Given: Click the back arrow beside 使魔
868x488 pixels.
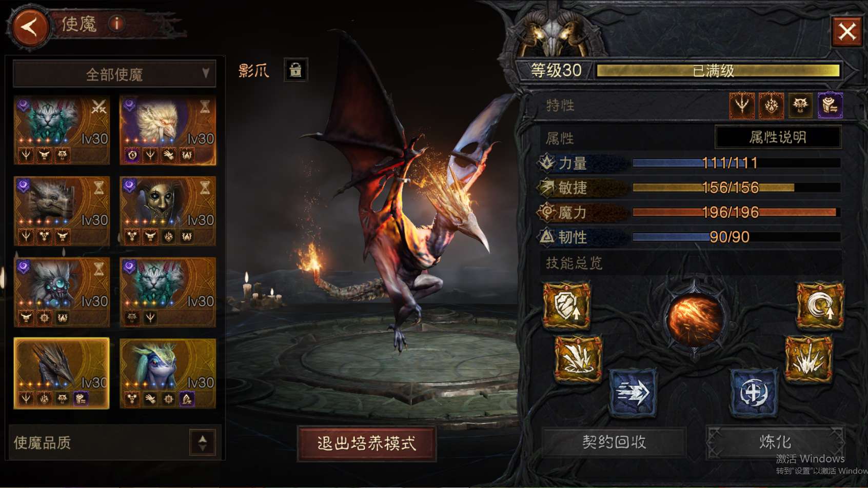Looking at the screenshot, I should point(29,27).
